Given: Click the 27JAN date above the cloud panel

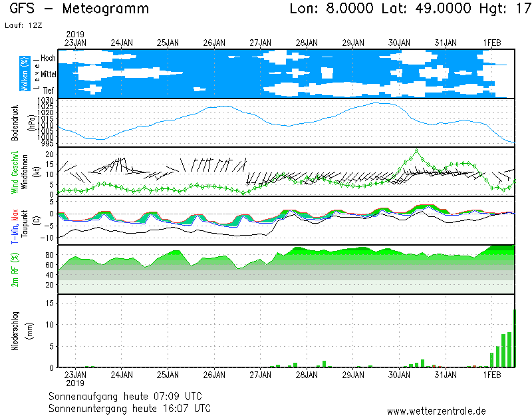Looking at the screenshot, I should point(260,43).
